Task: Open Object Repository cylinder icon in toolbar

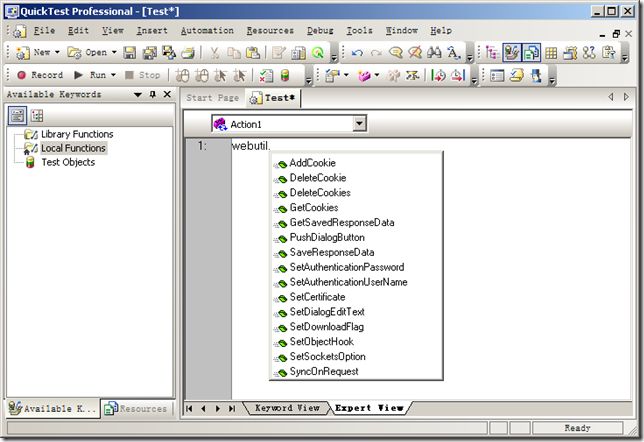Action: click(285, 75)
